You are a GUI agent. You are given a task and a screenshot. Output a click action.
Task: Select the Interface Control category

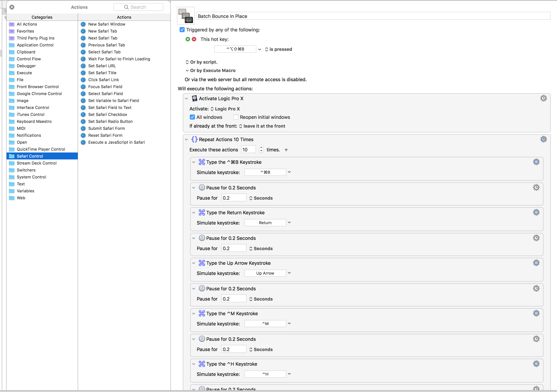(x=42, y=108)
